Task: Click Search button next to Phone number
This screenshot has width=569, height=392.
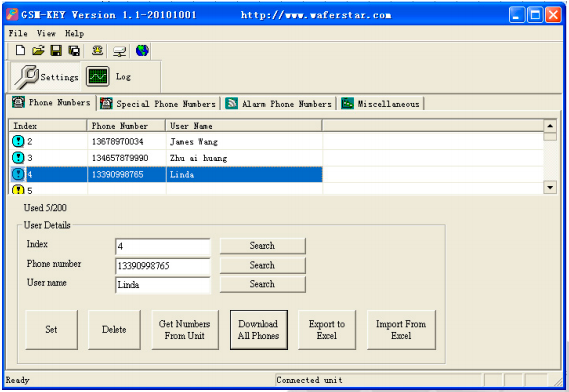Action: [262, 265]
